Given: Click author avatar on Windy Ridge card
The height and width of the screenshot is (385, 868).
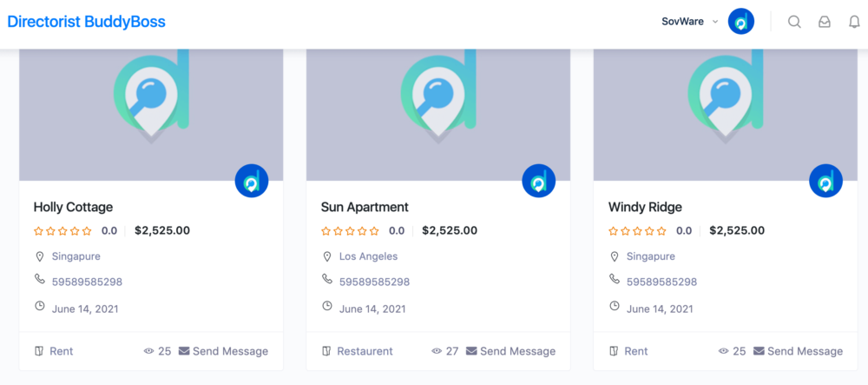Looking at the screenshot, I should point(825,181).
